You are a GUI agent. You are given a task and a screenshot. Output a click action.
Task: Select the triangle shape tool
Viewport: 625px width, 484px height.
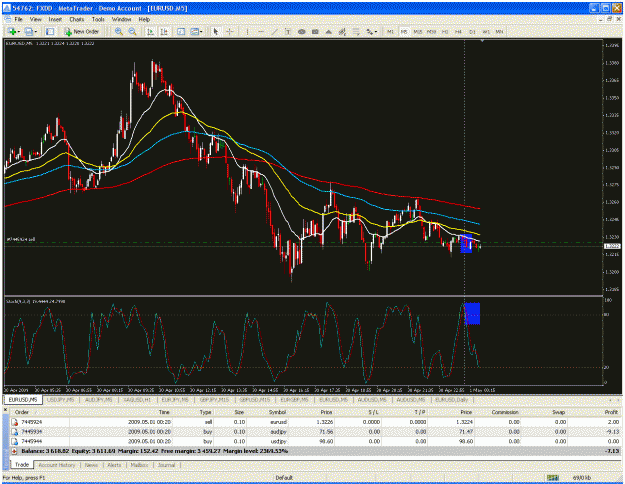click(328, 31)
